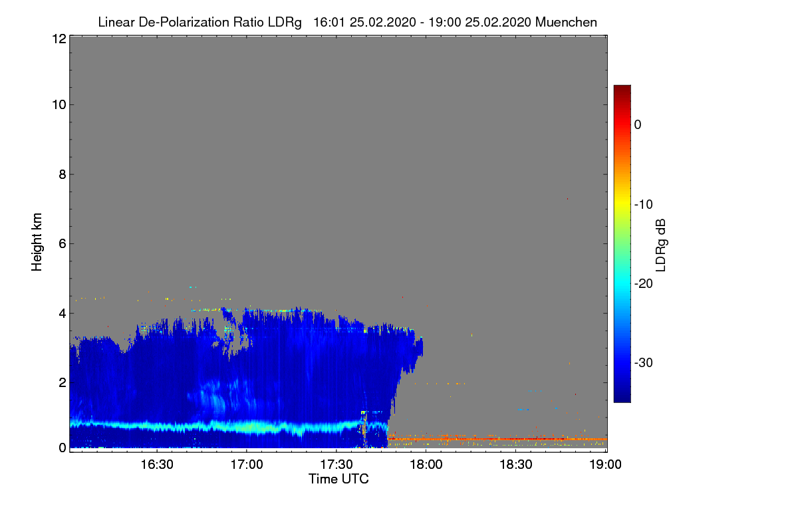This screenshot has height=532, width=798.
Task: Click the '18:00' time tick label
Action: pos(426,464)
